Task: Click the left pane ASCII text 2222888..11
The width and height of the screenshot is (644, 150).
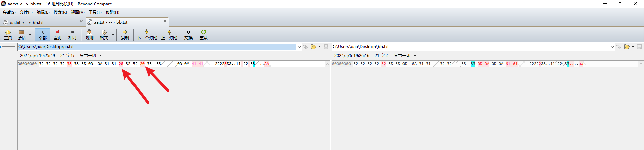Action: pyautogui.click(x=228, y=64)
